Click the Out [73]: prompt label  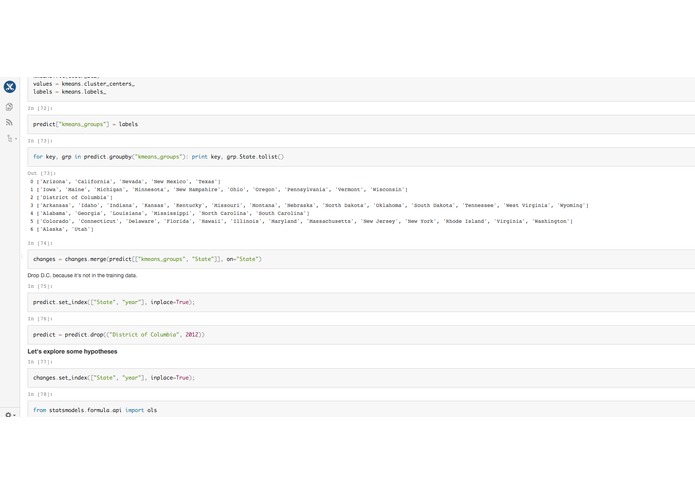42,173
